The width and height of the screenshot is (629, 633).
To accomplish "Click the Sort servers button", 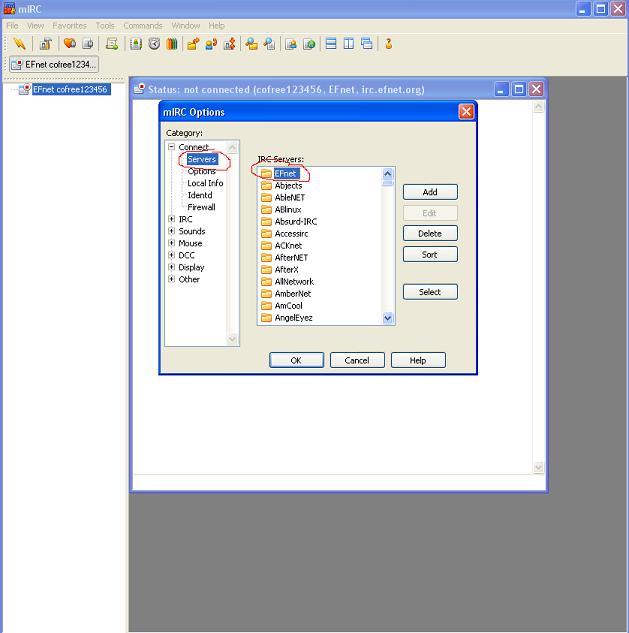I will (430, 254).
